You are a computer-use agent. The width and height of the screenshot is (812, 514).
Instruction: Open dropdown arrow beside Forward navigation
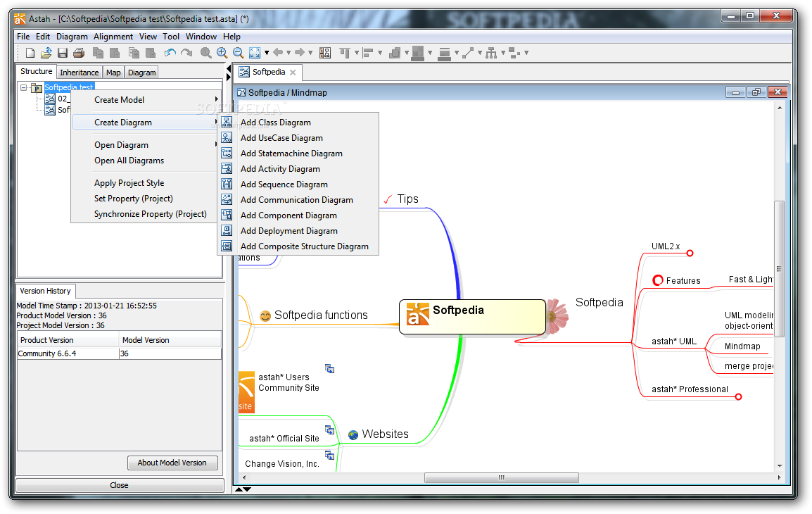[310, 53]
